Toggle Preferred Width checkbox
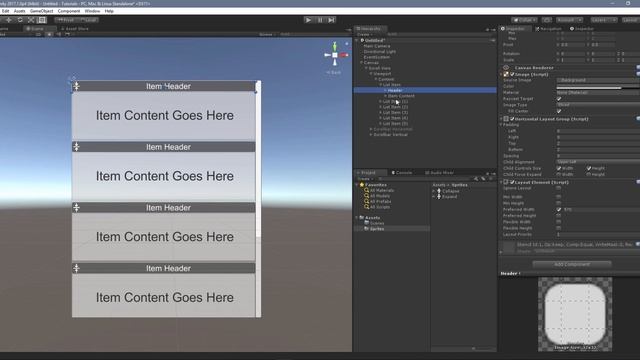The height and width of the screenshot is (360, 640). tap(559, 209)
